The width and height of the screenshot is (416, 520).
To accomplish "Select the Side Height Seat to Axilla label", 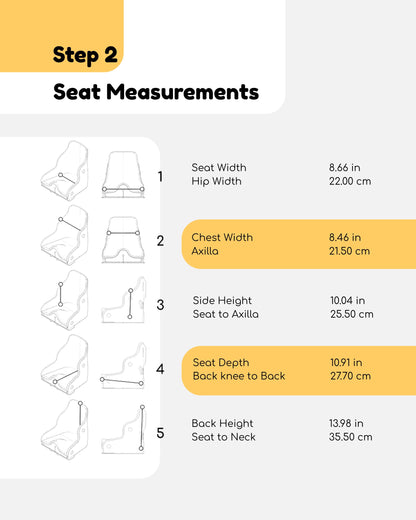I will click(x=225, y=307).
